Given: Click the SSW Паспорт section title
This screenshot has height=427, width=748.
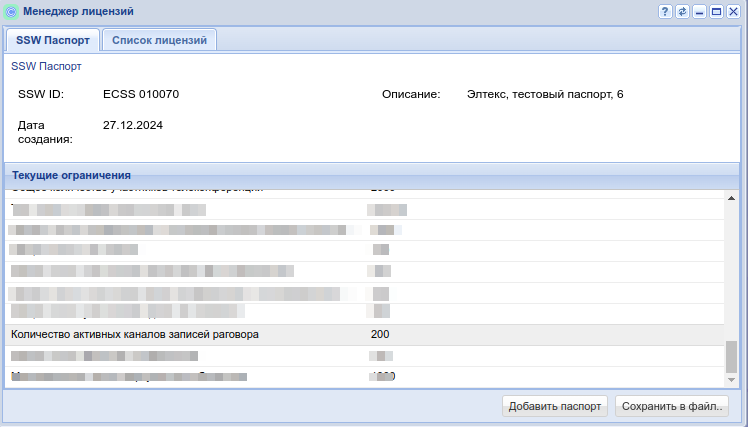Looking at the screenshot, I should pos(46,66).
